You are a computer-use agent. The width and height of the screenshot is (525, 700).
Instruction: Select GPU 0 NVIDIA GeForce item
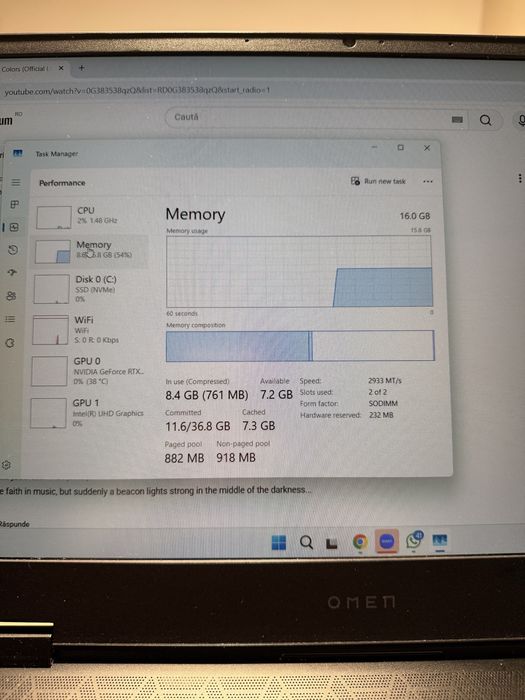88,371
